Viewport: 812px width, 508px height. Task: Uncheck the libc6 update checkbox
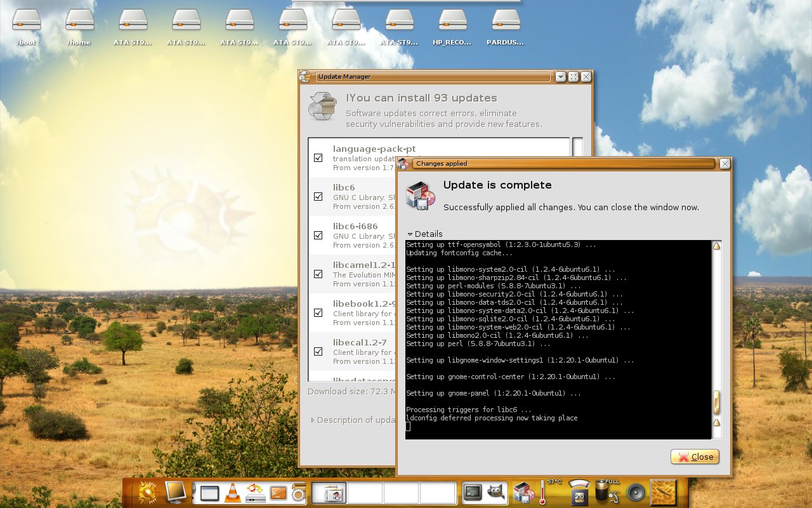pos(318,196)
